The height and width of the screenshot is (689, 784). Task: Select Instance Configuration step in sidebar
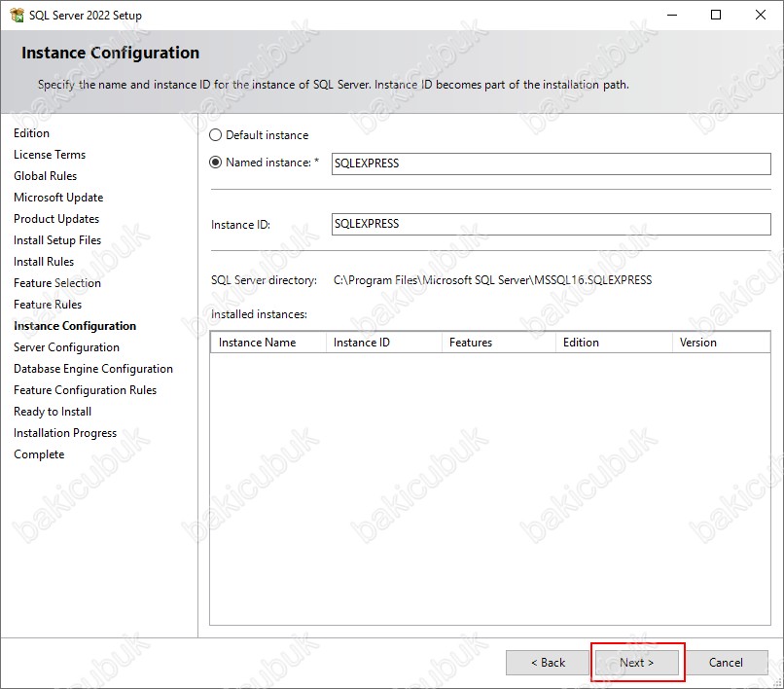tap(75, 326)
